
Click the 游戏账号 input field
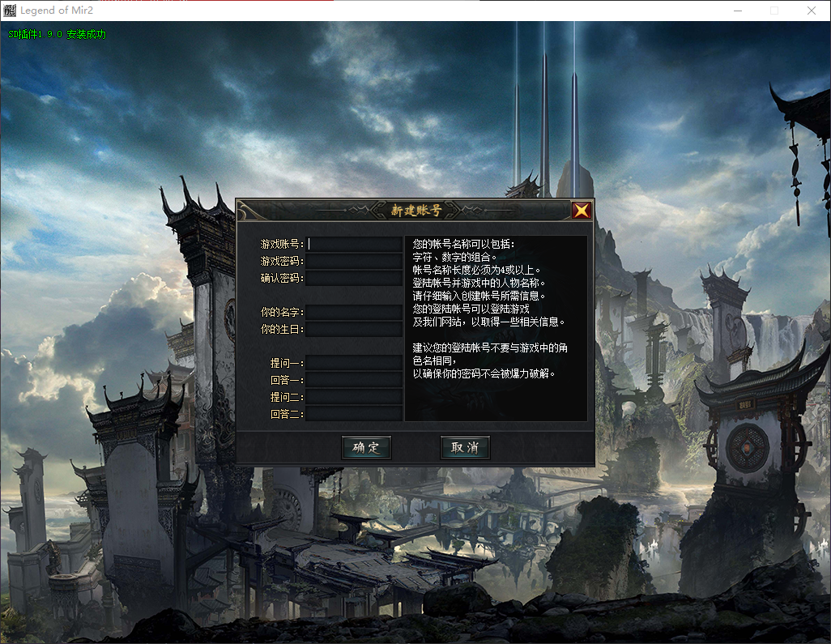353,244
